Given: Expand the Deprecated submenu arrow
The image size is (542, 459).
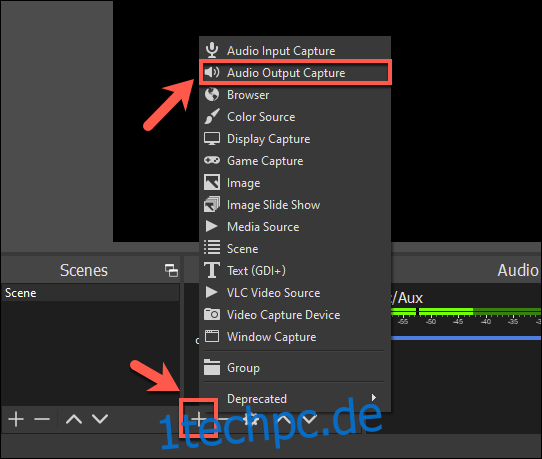Looking at the screenshot, I should (x=374, y=398).
